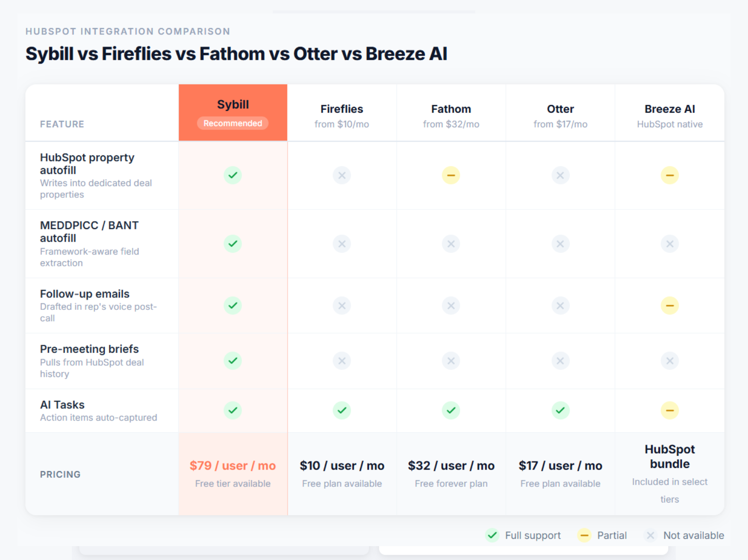Click Otter's X icon for Pre-meeting briefs
This screenshot has height=560, width=748.
pos(560,360)
